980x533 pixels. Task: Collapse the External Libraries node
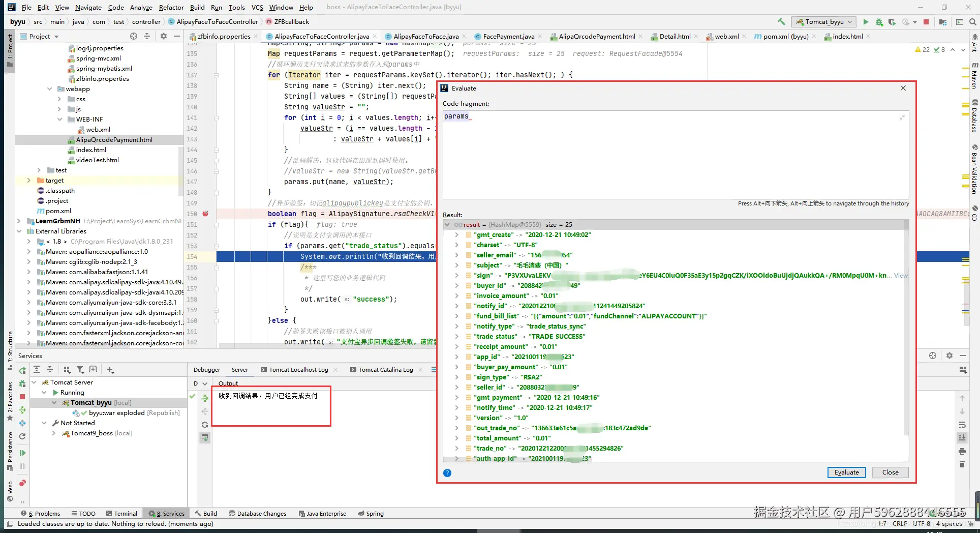[x=19, y=231]
